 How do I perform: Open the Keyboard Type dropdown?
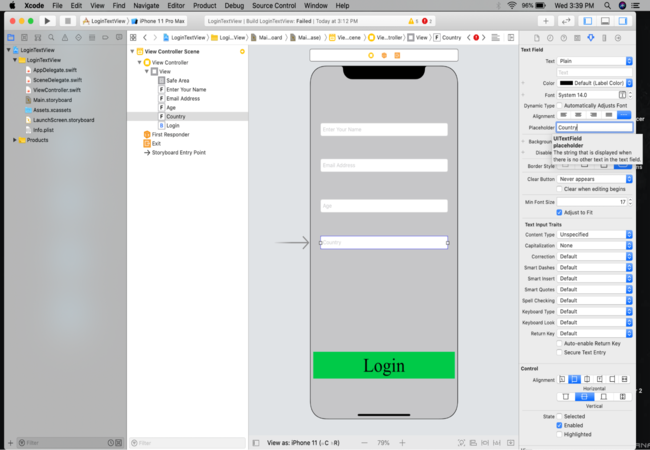594,311
